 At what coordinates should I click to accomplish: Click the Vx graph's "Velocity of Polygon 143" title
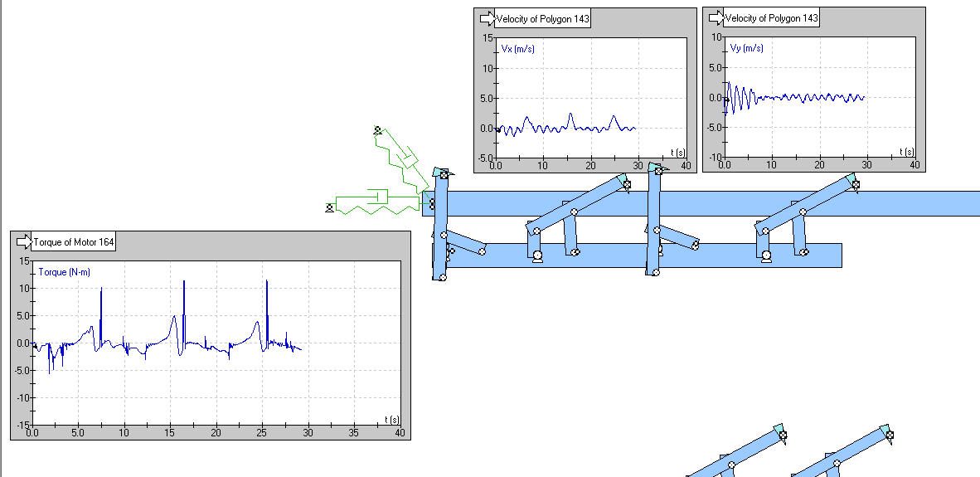coord(542,18)
